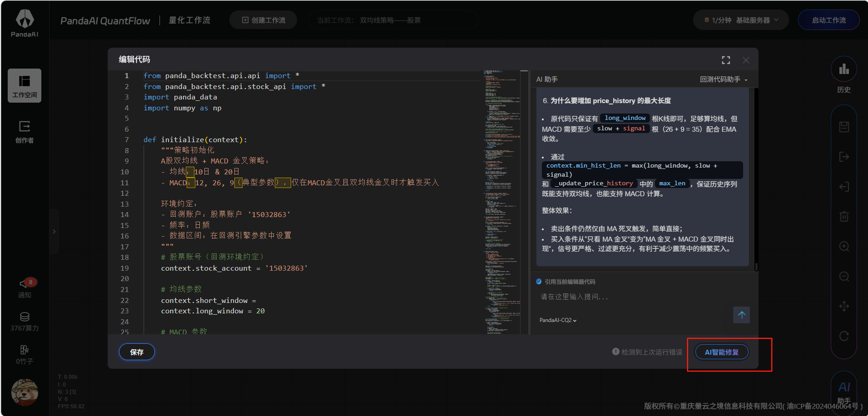Click the '# 均线参数' comment line
The image size is (868, 416).
(181, 289)
